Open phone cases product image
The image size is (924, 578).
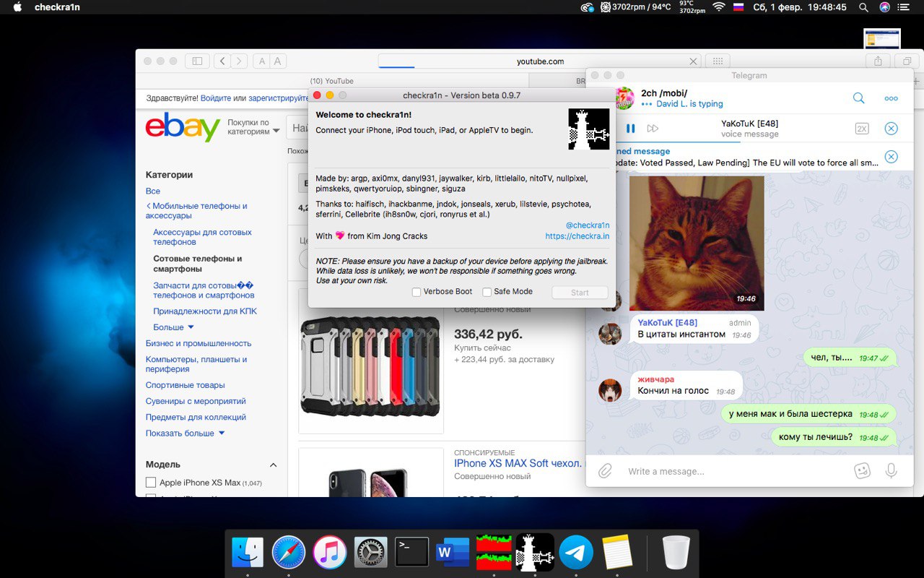point(371,361)
